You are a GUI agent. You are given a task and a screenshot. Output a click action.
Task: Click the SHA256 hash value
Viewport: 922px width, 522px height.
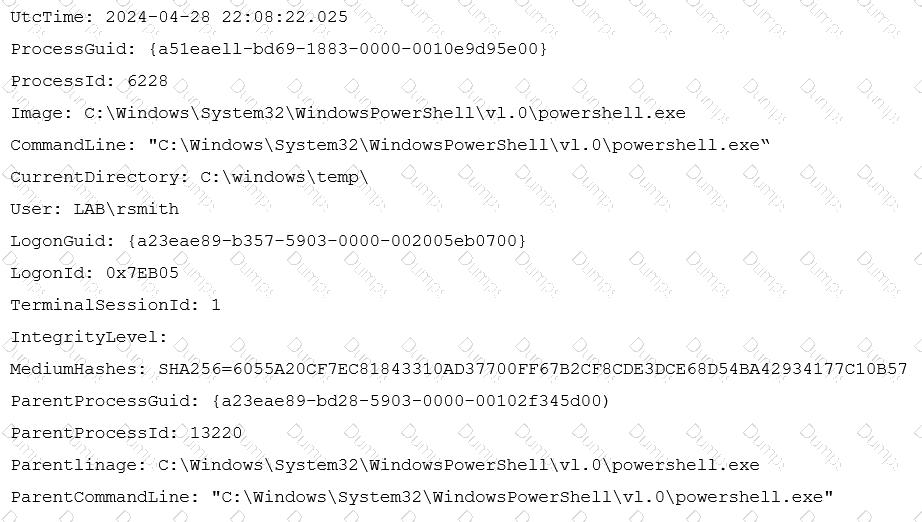tap(533, 369)
